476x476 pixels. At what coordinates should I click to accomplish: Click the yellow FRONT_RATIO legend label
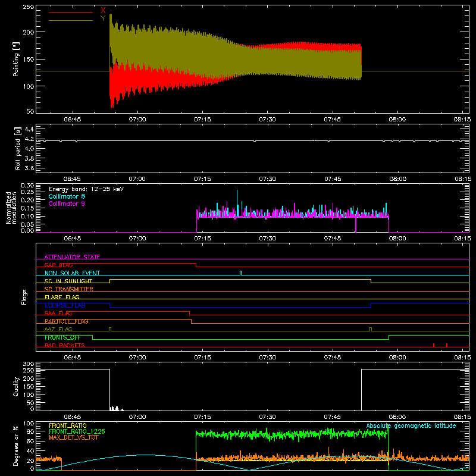68,425
